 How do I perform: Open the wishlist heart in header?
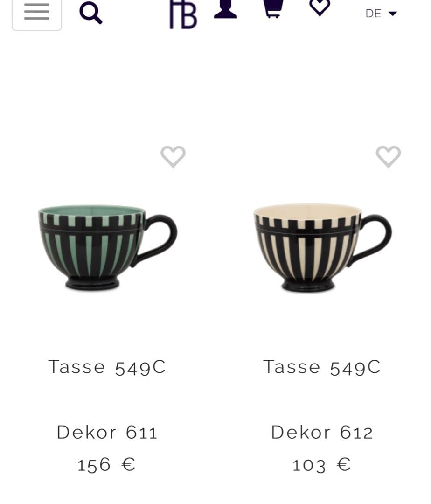(320, 8)
